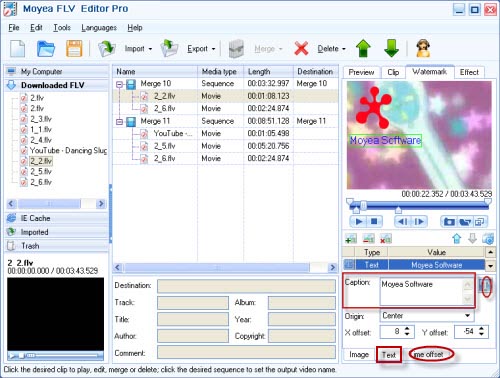Open the Origin Center dropdown
The width and height of the screenshot is (500, 378).
point(468,315)
